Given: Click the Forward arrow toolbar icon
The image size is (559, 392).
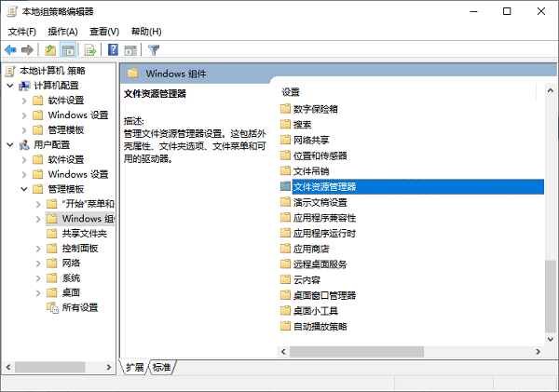Looking at the screenshot, I should tap(27, 50).
